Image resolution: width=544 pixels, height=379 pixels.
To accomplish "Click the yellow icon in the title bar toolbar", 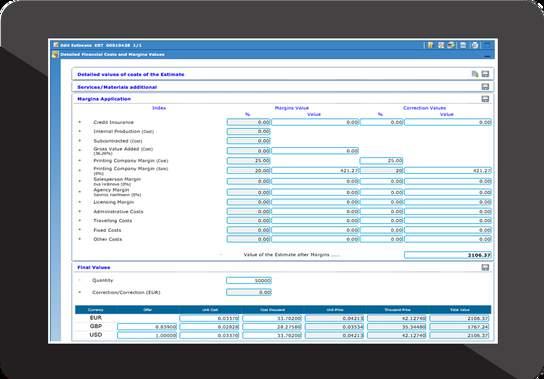I will point(430,45).
